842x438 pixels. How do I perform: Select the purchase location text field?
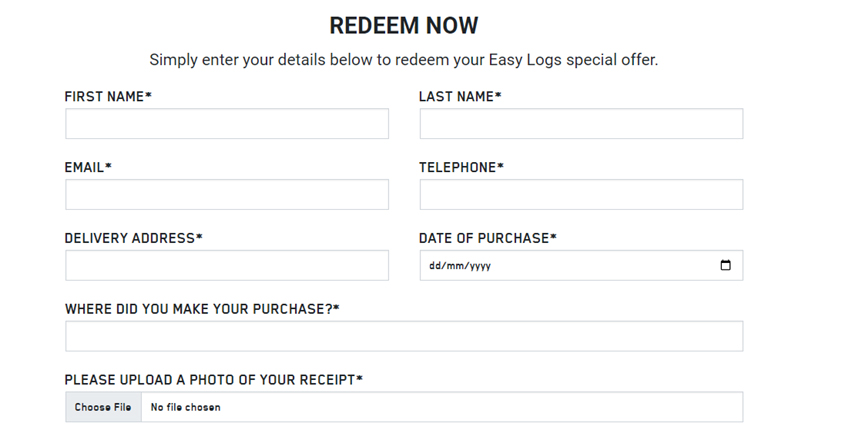[x=404, y=337]
